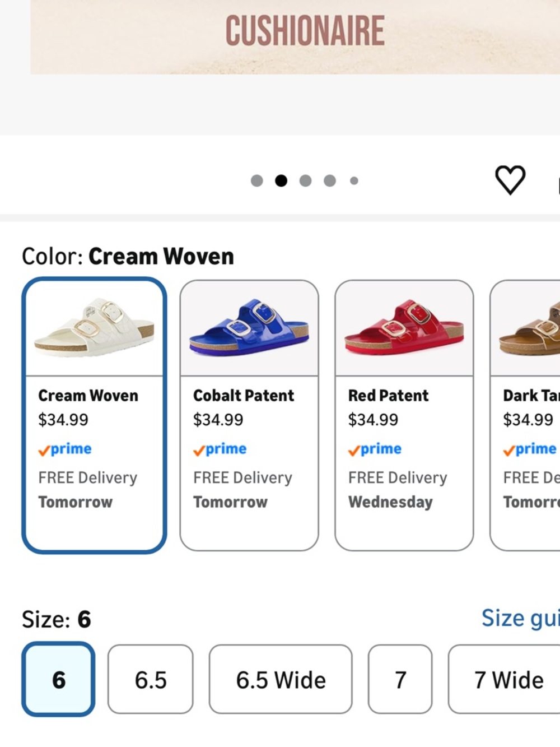This screenshot has height=747, width=560.
Task: Select size 6 option
Action: click(58, 679)
